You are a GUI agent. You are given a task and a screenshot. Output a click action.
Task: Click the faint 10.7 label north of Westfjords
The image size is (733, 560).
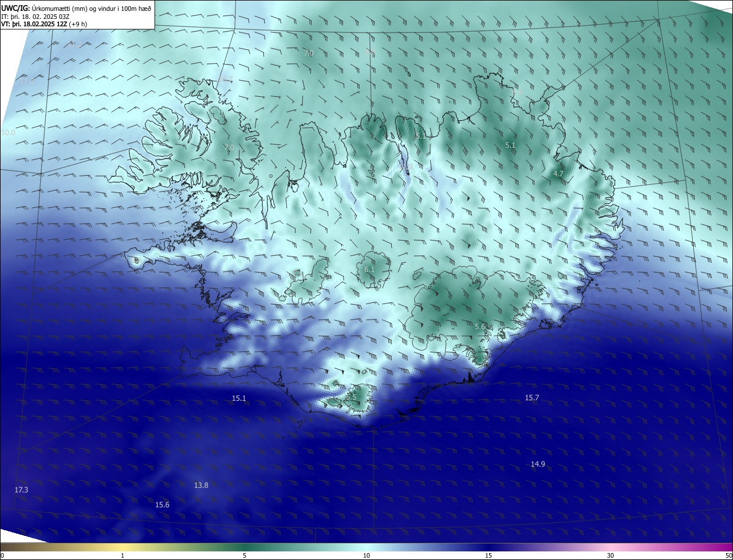click(x=225, y=80)
